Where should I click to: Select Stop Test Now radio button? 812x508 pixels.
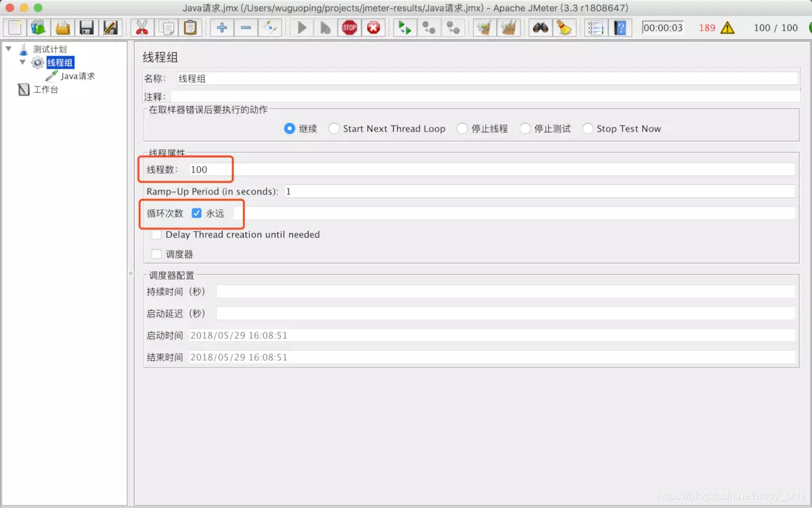(587, 129)
